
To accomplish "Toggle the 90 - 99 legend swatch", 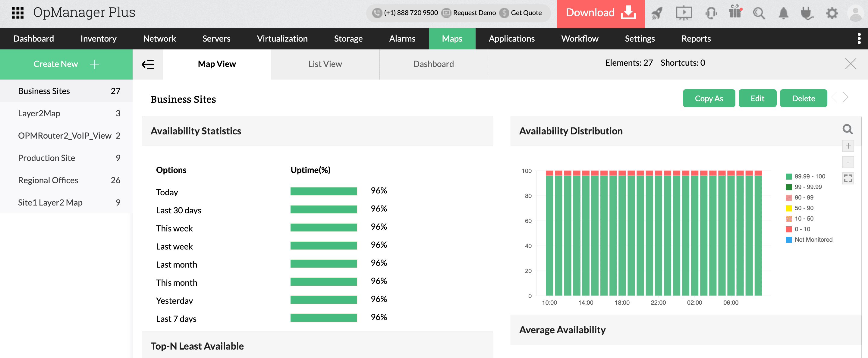I will tap(788, 198).
